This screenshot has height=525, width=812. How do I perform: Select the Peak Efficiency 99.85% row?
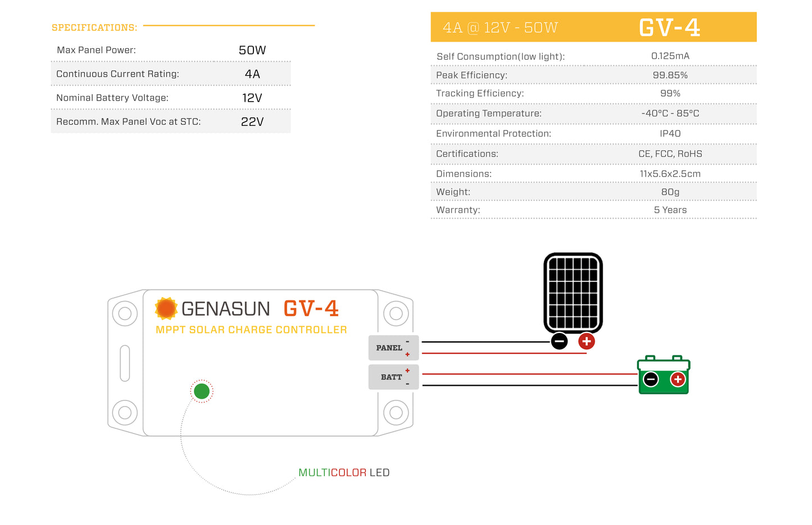[x=593, y=75]
